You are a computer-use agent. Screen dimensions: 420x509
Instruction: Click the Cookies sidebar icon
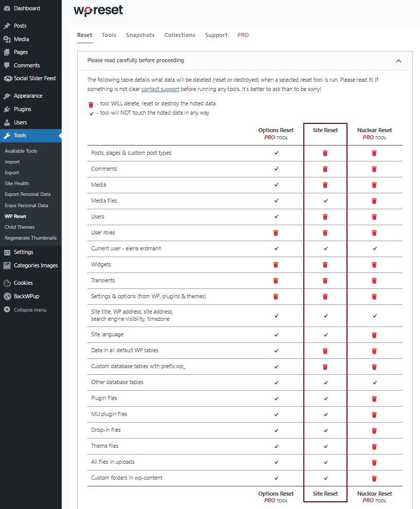(x=7, y=282)
